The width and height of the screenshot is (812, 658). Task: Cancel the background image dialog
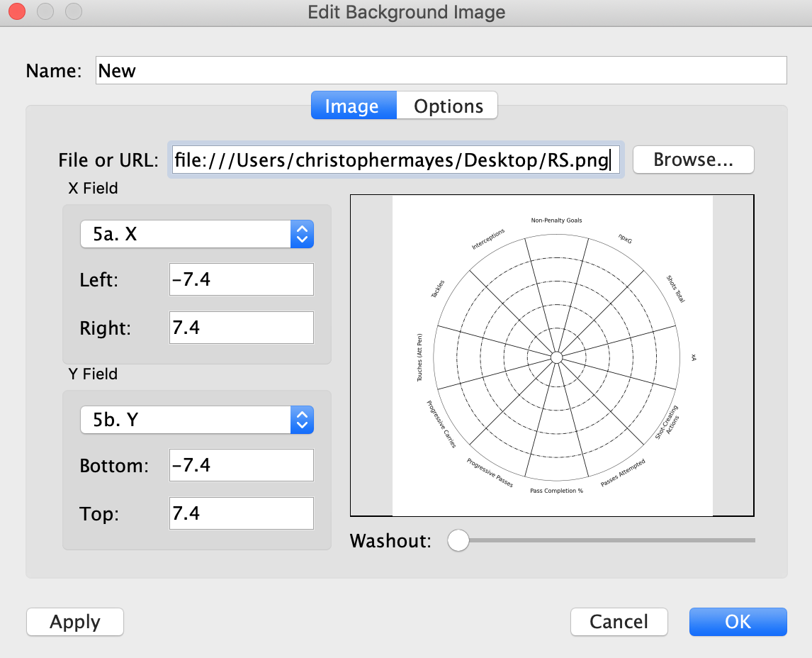(x=619, y=622)
